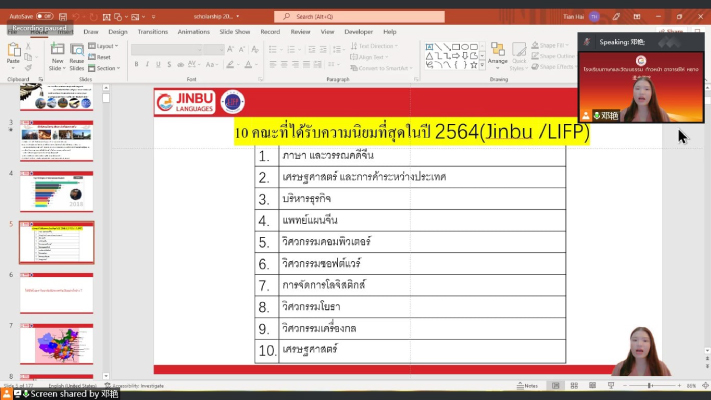The width and height of the screenshot is (711, 400).
Task: Open the Quick Styles dropdown
Action: point(519,57)
